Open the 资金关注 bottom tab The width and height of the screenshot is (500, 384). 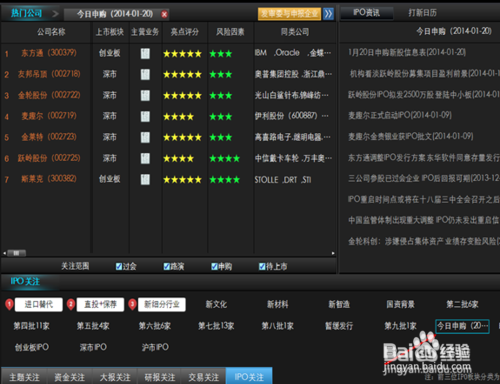(70, 377)
